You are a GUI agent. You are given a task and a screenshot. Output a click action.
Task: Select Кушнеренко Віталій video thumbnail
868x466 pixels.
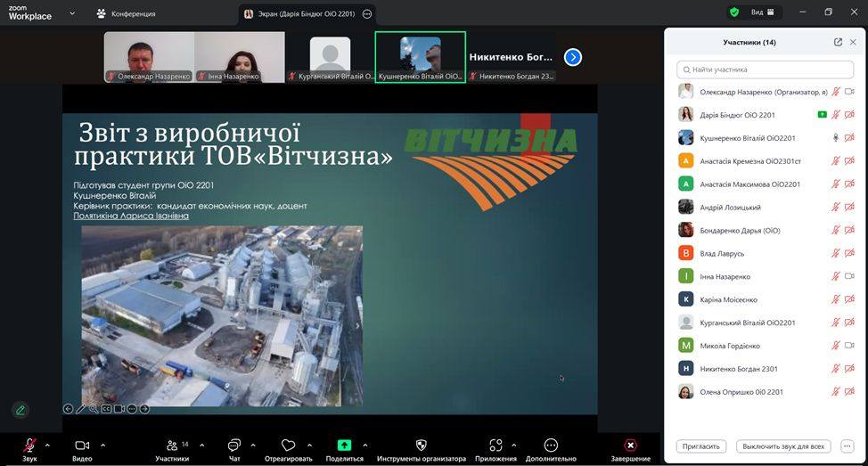point(420,57)
